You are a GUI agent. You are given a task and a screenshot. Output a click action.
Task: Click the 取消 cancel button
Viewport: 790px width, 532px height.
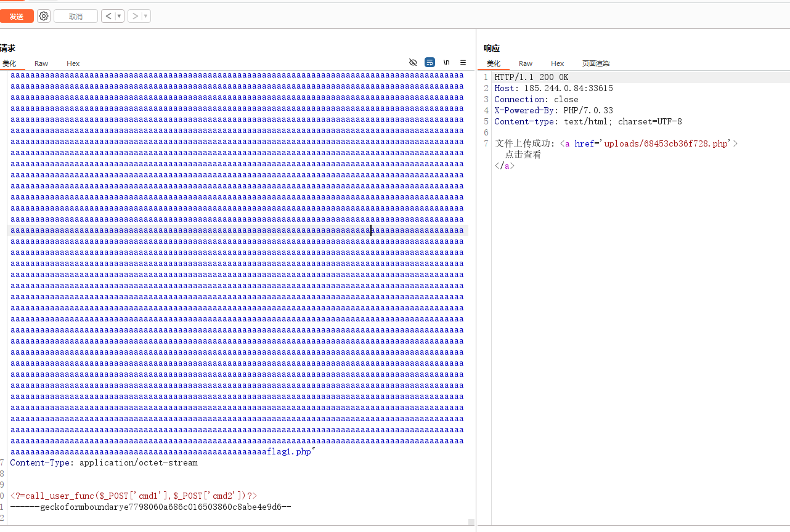point(76,17)
